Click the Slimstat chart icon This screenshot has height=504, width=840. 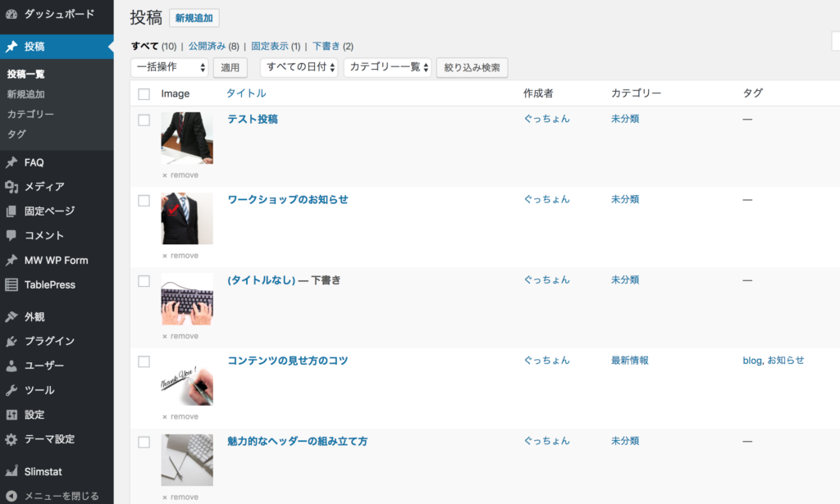(11, 471)
